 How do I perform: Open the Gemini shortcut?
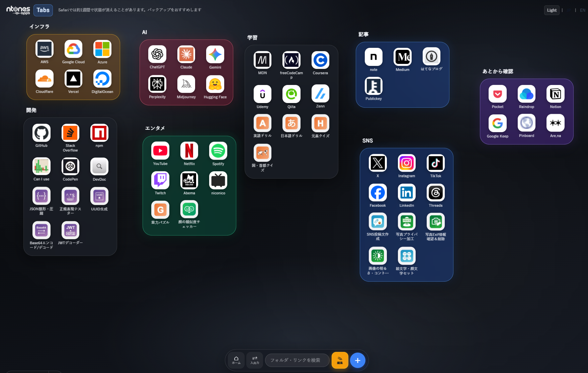click(x=215, y=54)
